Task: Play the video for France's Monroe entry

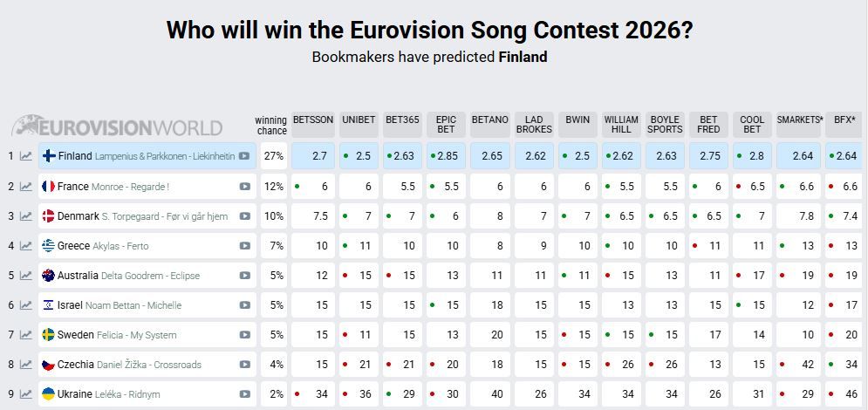Action: pyautogui.click(x=245, y=186)
